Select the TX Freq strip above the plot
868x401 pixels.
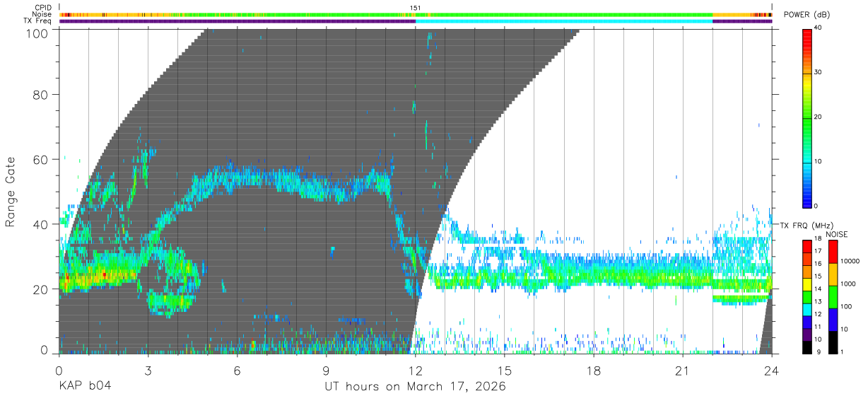(416, 21)
